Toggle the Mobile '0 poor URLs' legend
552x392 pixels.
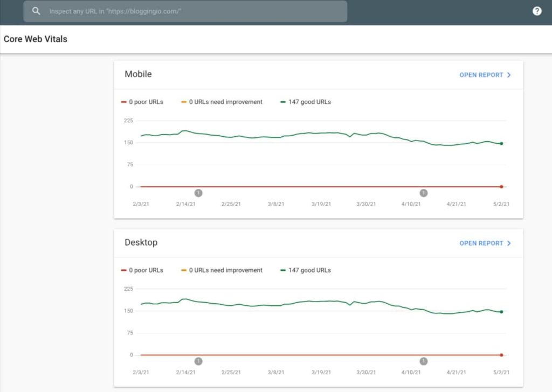[142, 102]
